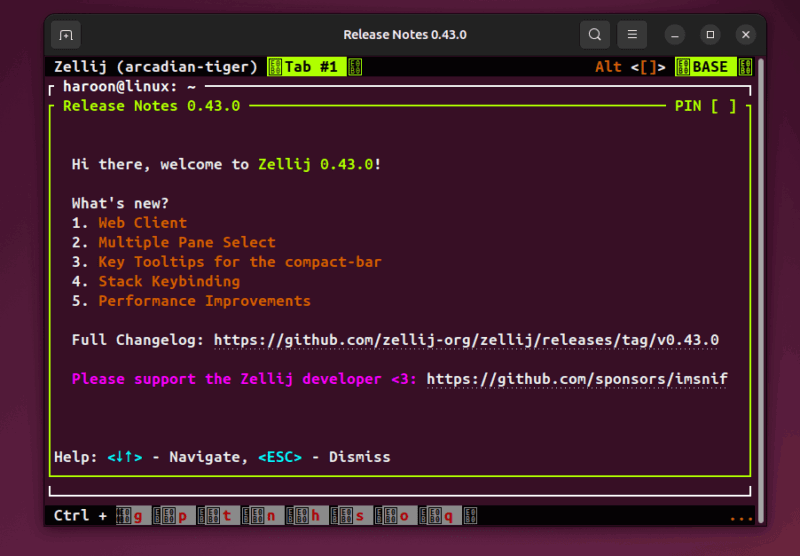Open the GitHub sponsors imsnif link
Image resolution: width=800 pixels, height=556 pixels.
(x=577, y=379)
